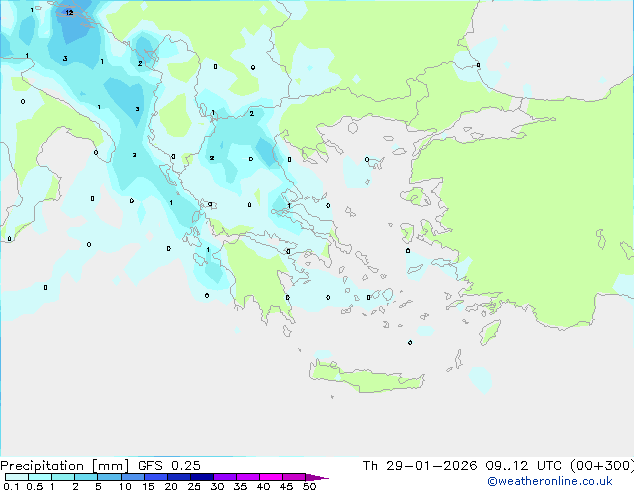Select the 2–5 mm legend color swatch

point(87,477)
